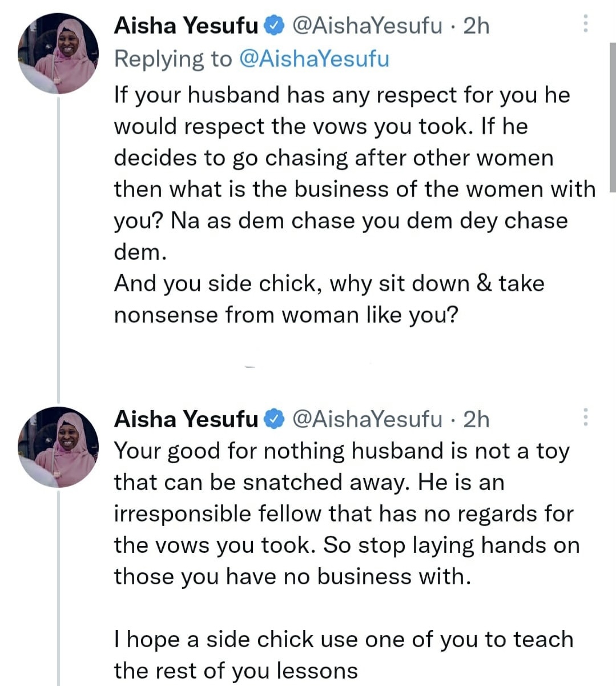Click the Aisha Yesufu name on the second tweet
This screenshot has width=616, height=686.
[186, 419]
